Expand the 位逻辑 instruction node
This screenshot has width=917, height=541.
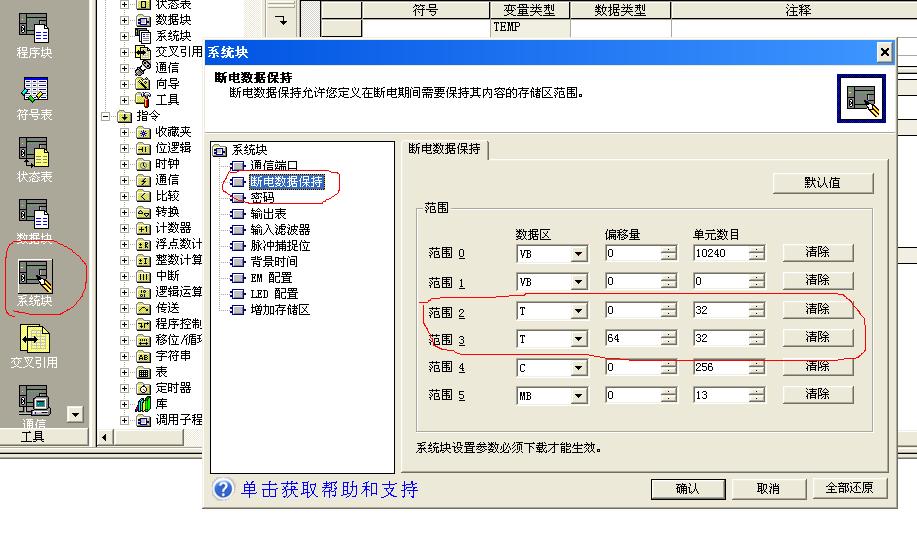point(125,148)
